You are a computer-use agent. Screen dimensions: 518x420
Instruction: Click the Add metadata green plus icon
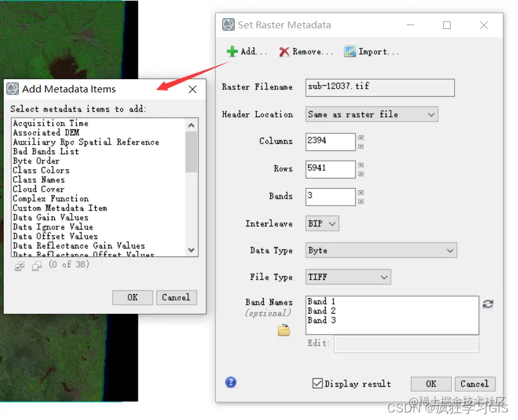(232, 52)
